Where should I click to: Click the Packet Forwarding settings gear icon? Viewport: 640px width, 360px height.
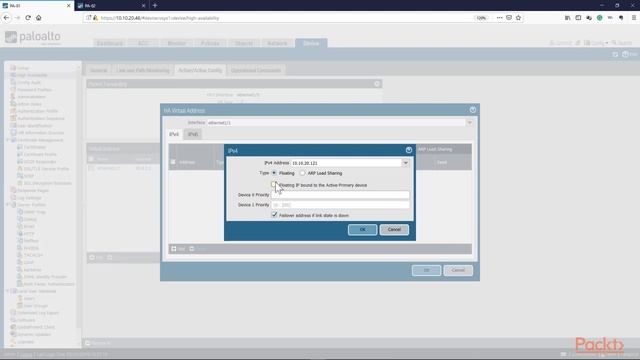click(377, 84)
